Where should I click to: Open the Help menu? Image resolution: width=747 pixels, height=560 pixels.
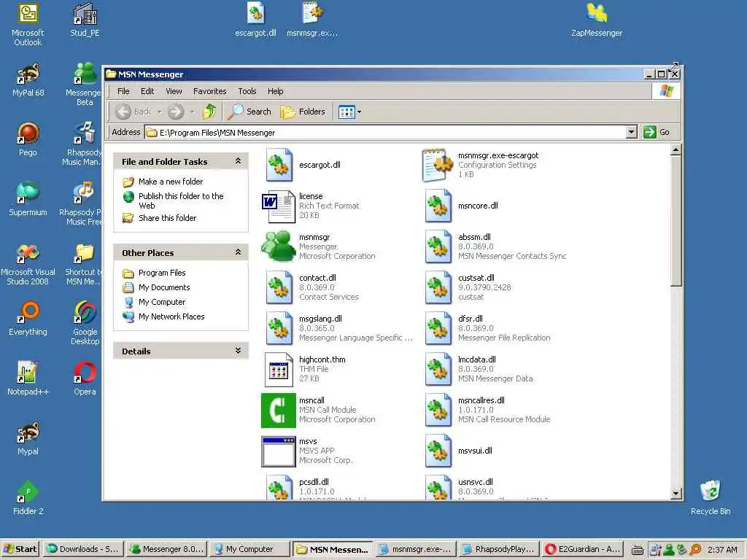click(x=275, y=91)
